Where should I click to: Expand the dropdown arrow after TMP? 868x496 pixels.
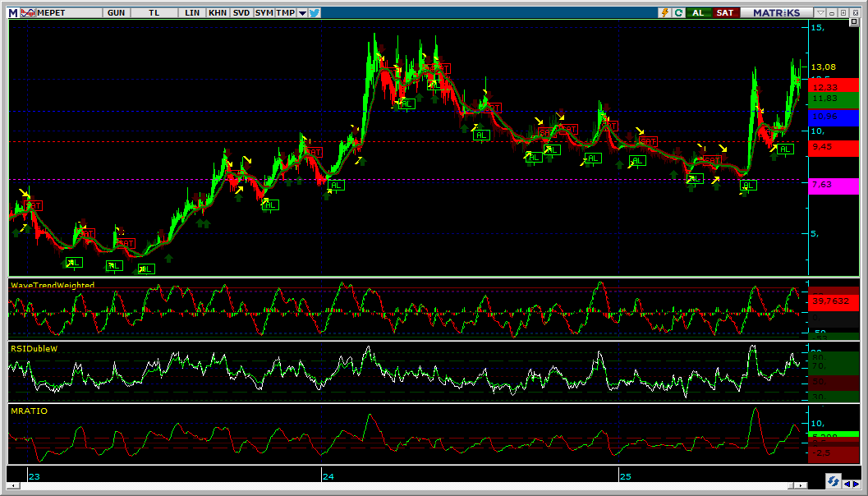[302, 13]
